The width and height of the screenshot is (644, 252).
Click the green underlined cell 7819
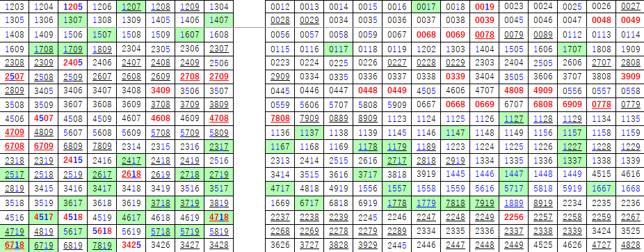pos(102,246)
